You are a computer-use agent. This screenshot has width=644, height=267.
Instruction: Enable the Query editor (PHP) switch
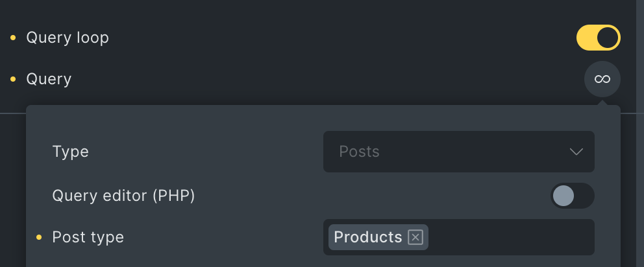[x=573, y=196]
